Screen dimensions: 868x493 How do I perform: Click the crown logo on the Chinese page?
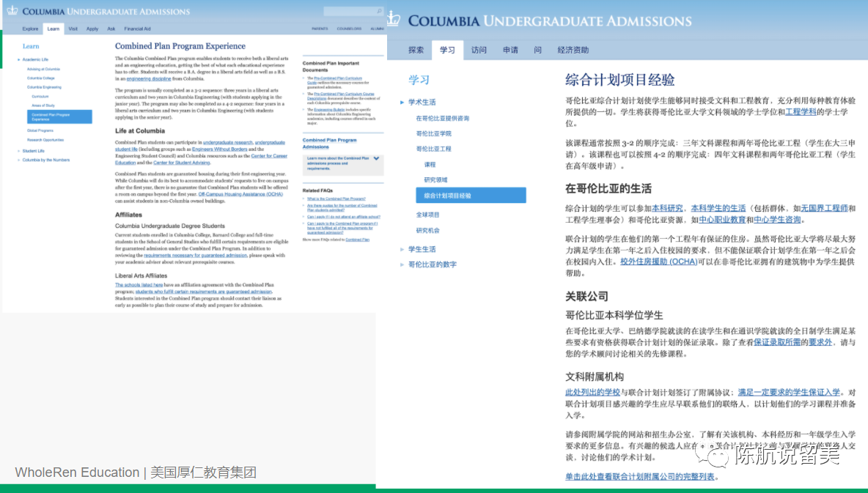point(394,19)
